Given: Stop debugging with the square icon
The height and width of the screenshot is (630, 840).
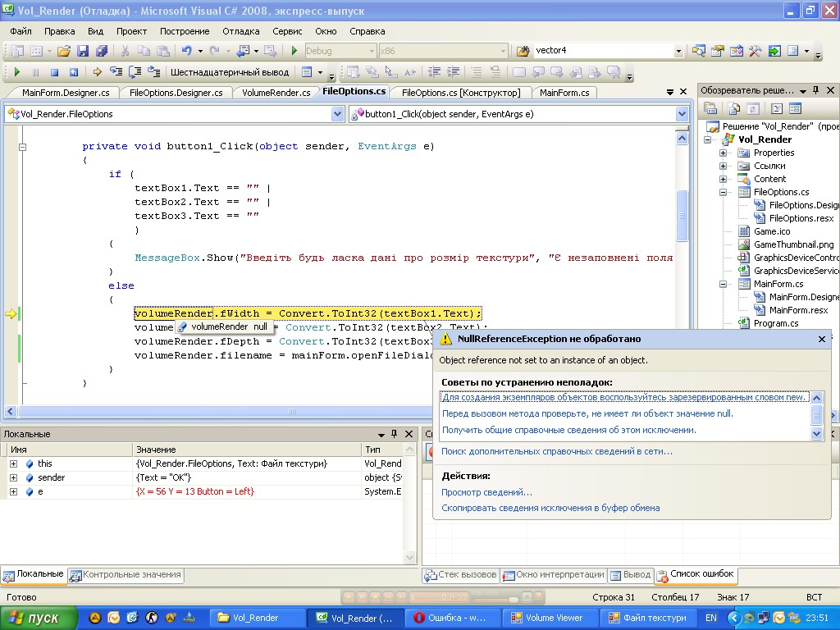Looking at the screenshot, I should pos(54,72).
